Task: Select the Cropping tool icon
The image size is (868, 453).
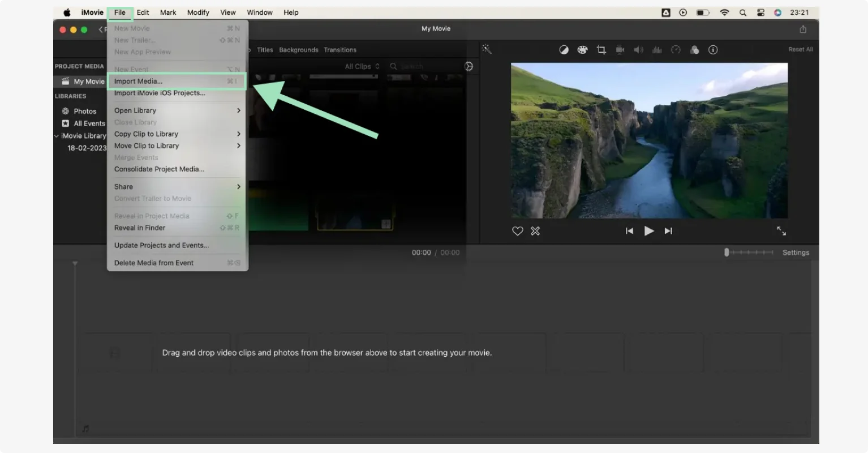Action: [x=601, y=49]
